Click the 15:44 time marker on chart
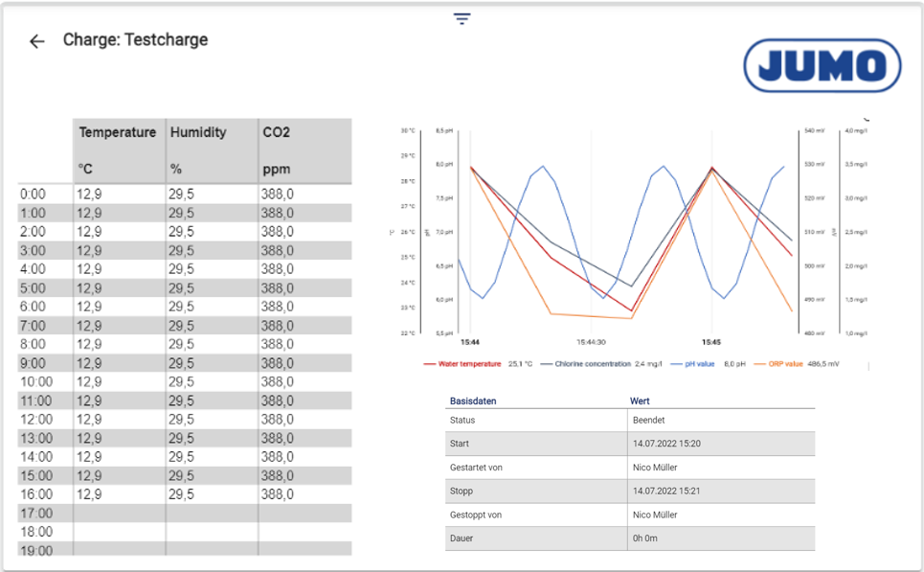The height and width of the screenshot is (572, 924). coord(470,342)
